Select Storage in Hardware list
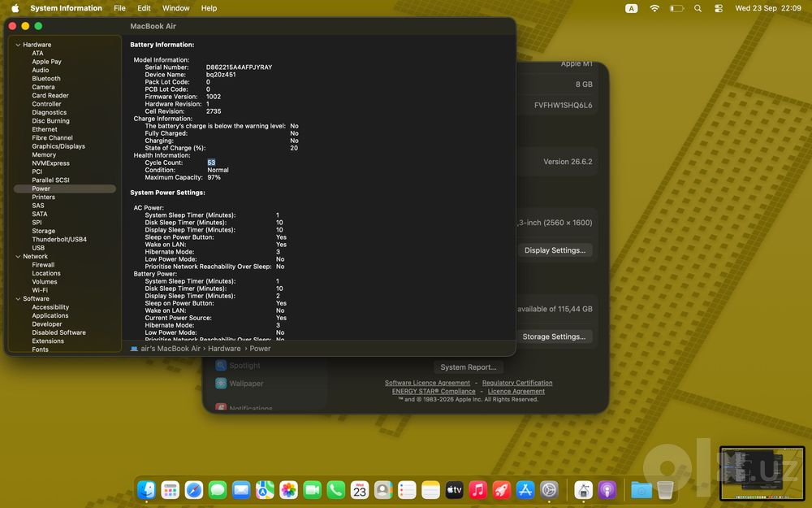 tap(44, 231)
